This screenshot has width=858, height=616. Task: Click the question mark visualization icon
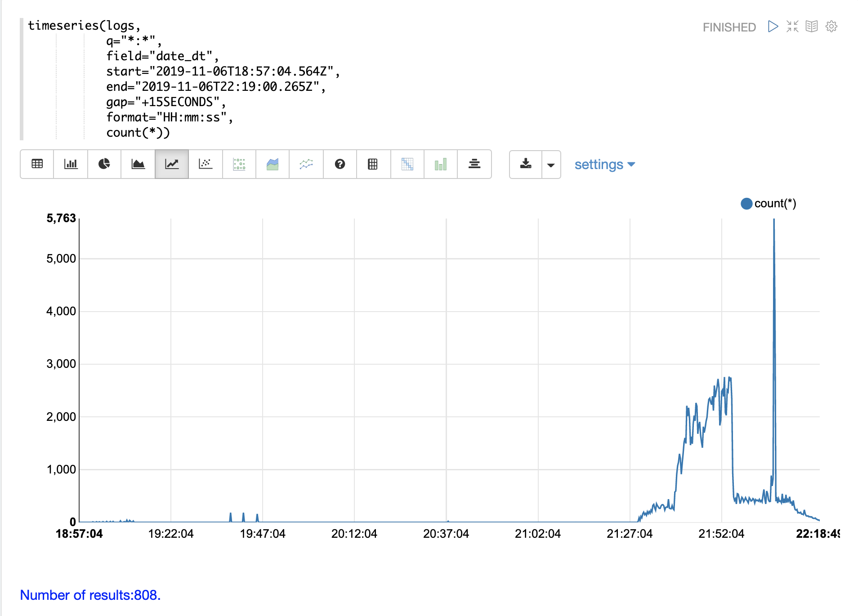point(340,164)
